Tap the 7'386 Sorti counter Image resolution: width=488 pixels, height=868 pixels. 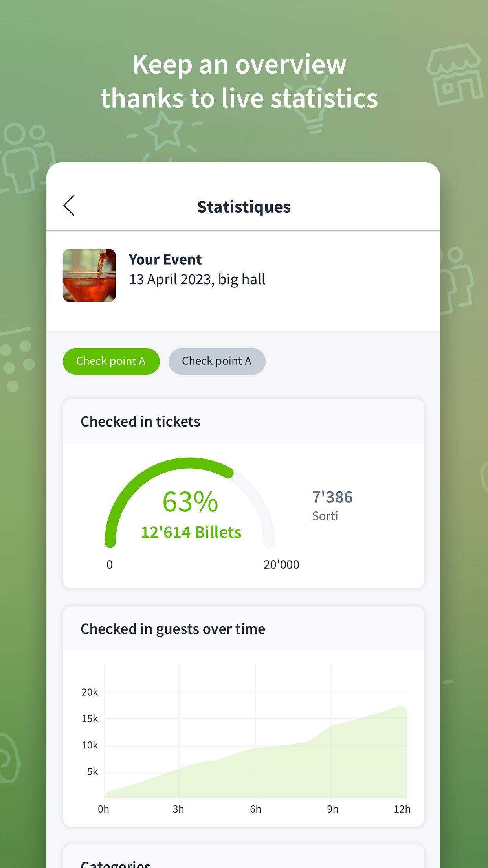click(x=332, y=505)
